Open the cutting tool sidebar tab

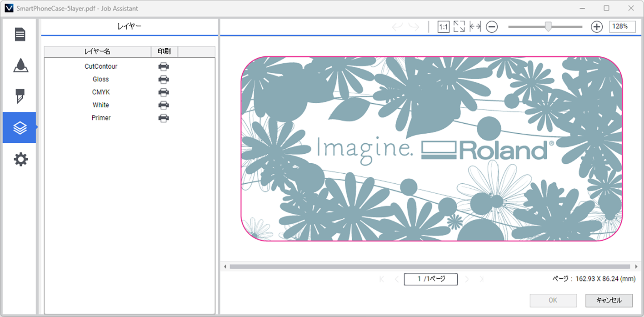(x=20, y=96)
